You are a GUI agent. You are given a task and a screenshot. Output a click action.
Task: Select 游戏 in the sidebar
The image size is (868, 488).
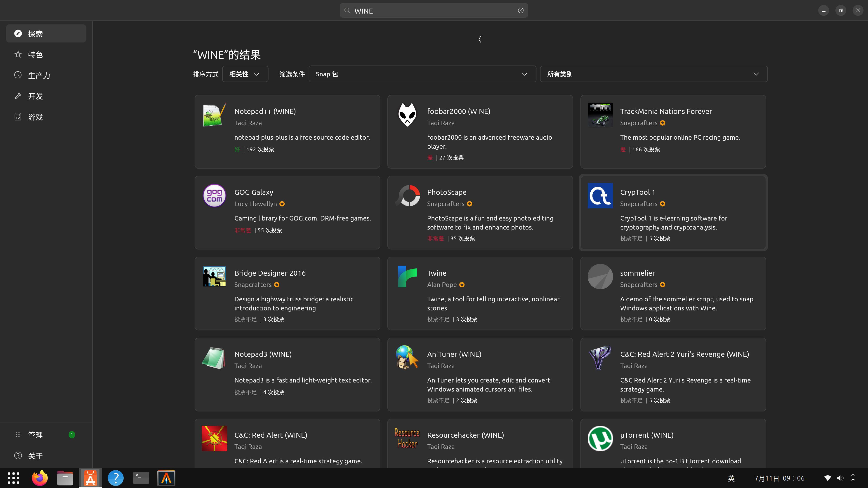click(x=46, y=117)
